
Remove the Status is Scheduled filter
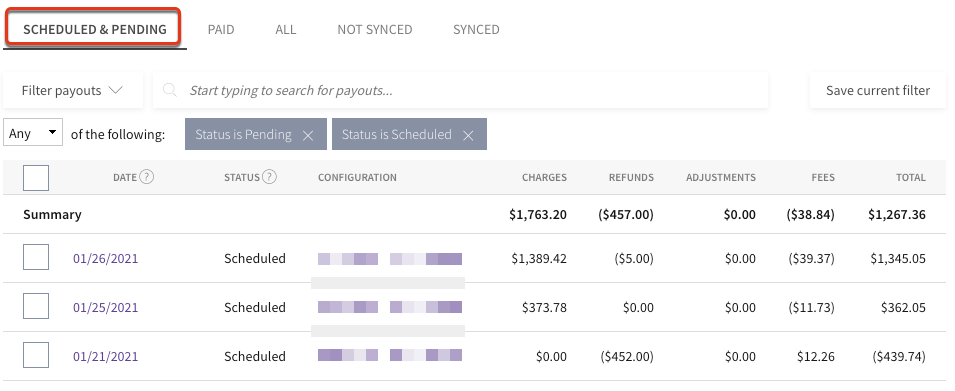(x=468, y=135)
